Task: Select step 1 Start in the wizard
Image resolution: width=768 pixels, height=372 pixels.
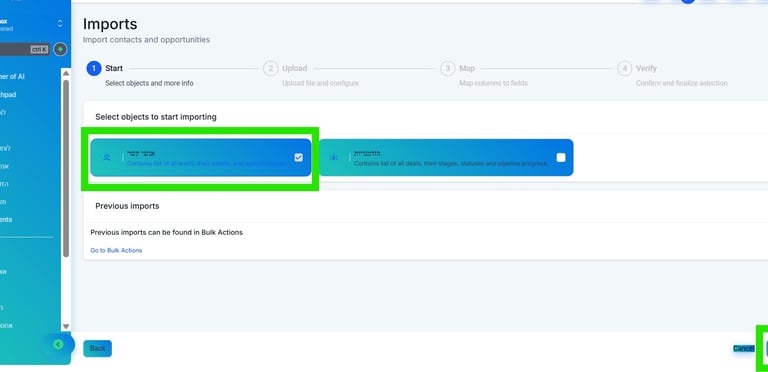Action: pyautogui.click(x=94, y=69)
